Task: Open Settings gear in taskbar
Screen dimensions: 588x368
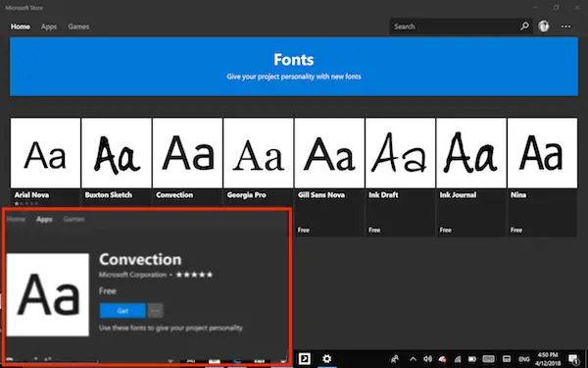Action: [x=327, y=358]
